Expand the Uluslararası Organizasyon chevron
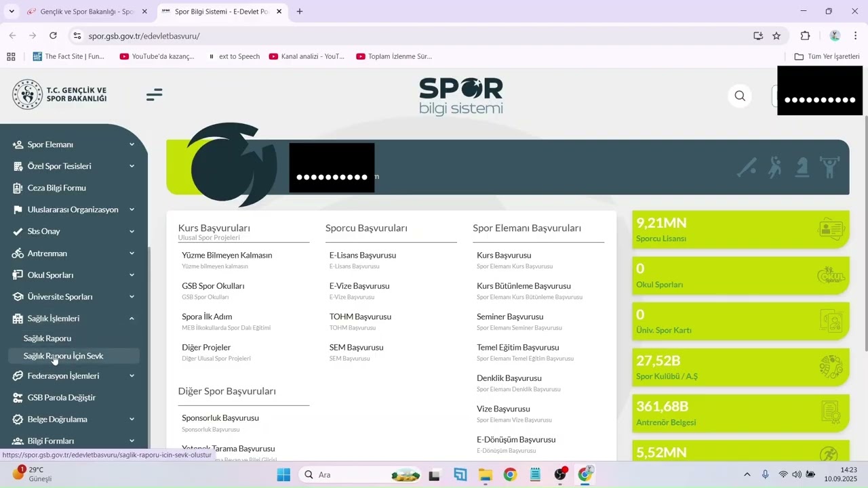Screen dimensions: 868x488 pyautogui.click(x=132, y=209)
